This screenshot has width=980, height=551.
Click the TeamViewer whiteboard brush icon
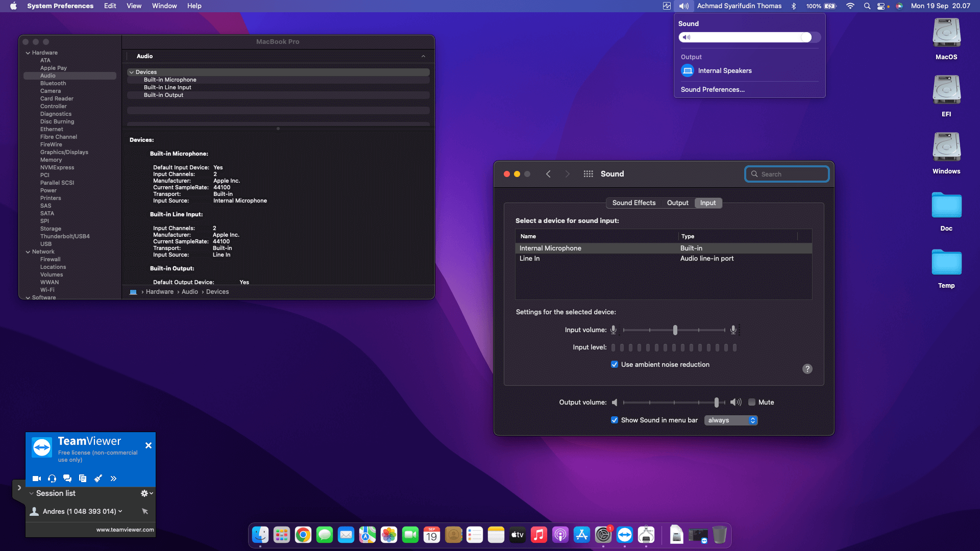tap(98, 479)
